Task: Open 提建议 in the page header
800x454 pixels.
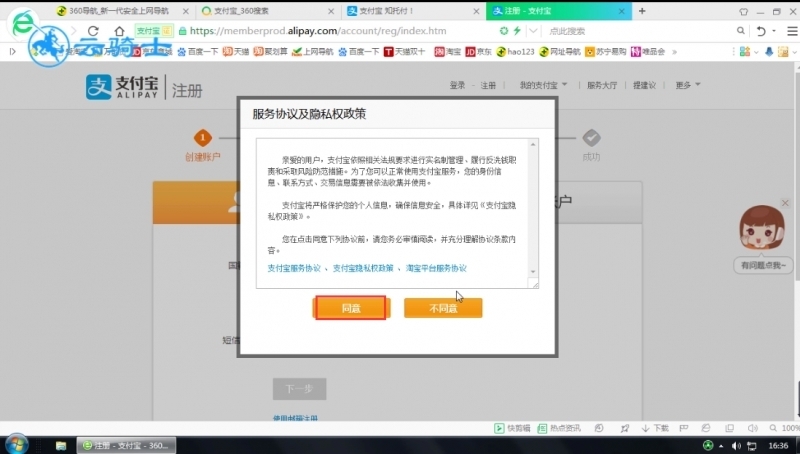Action: [x=644, y=85]
